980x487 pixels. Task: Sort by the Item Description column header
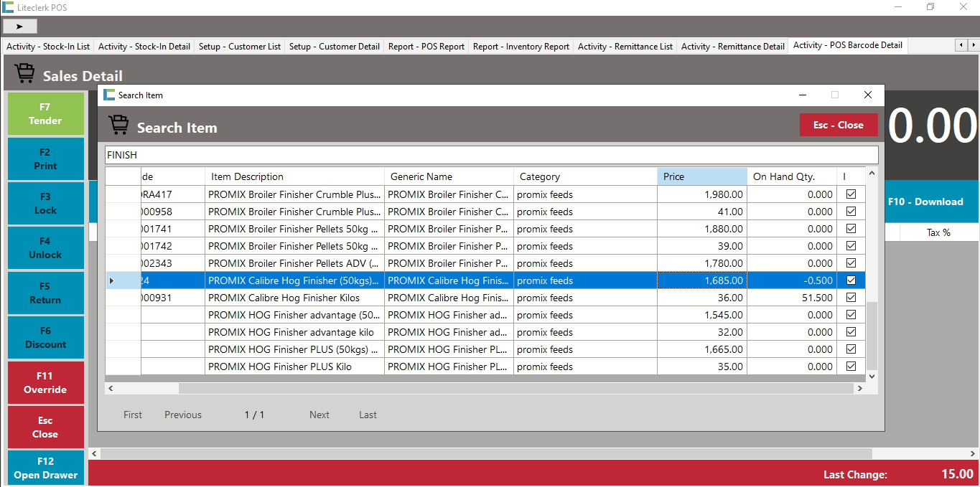(x=294, y=176)
